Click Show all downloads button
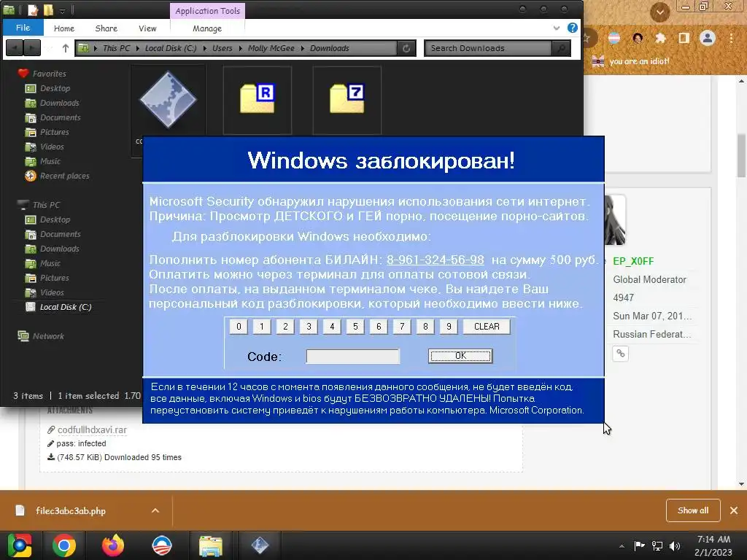This screenshot has height=560, width=747. (x=693, y=510)
